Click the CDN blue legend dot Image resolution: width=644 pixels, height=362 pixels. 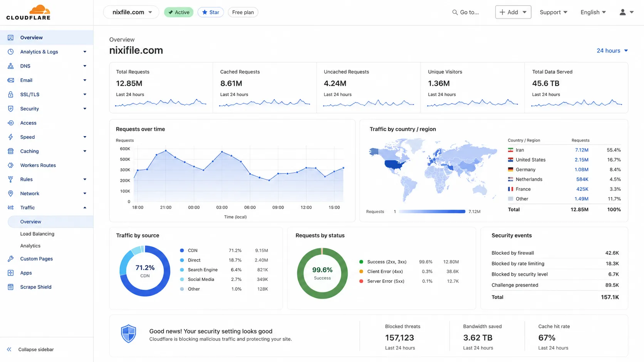coord(182,250)
